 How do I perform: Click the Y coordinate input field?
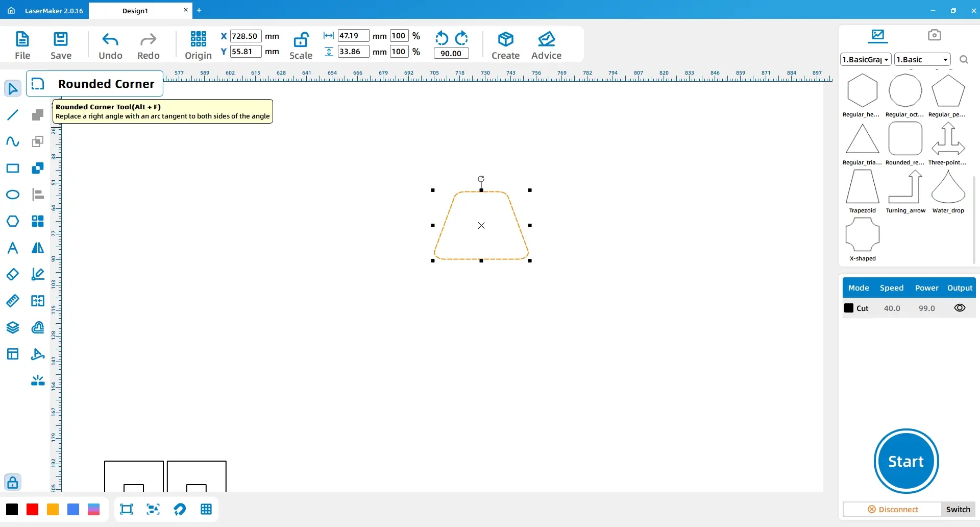pyautogui.click(x=246, y=52)
